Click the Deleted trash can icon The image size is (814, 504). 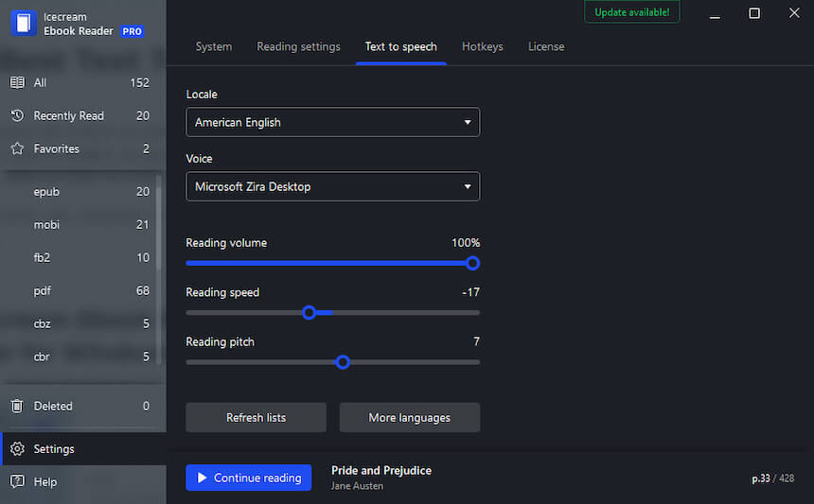pos(17,406)
